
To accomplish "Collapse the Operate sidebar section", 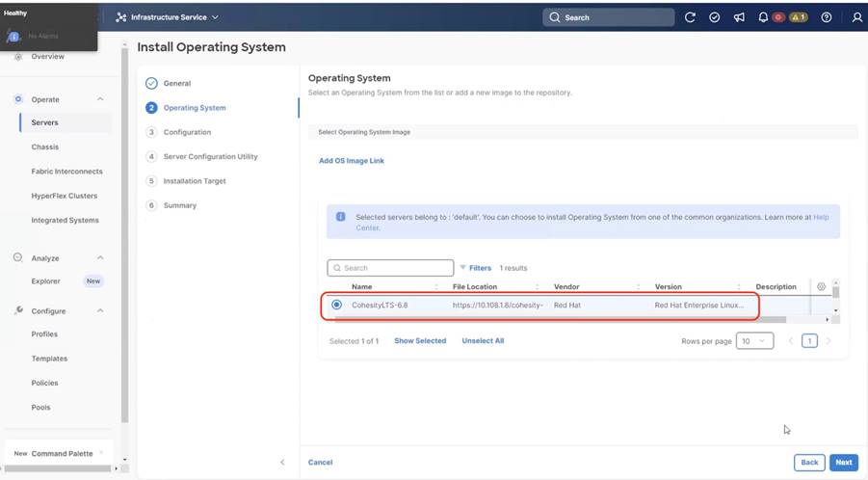I will [x=101, y=99].
